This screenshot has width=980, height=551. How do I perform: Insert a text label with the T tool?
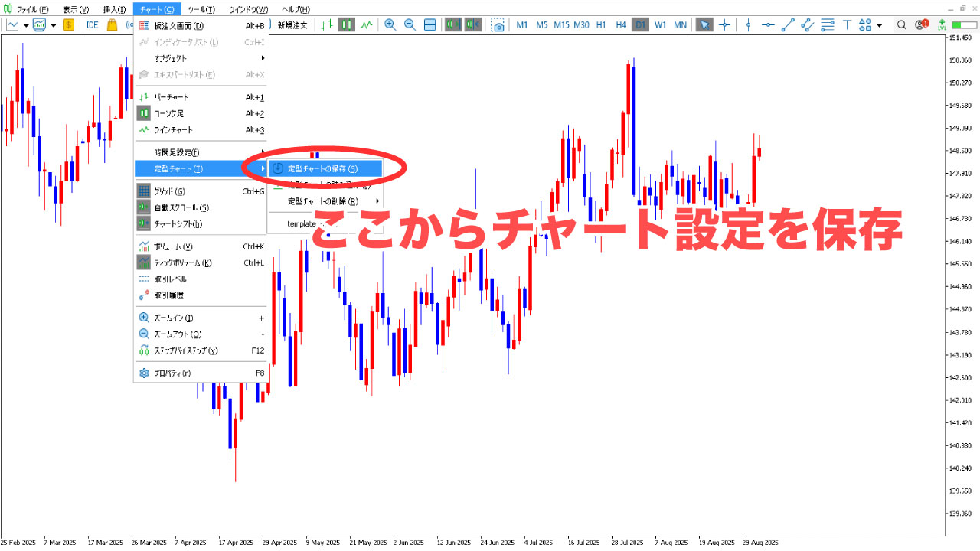tap(847, 24)
